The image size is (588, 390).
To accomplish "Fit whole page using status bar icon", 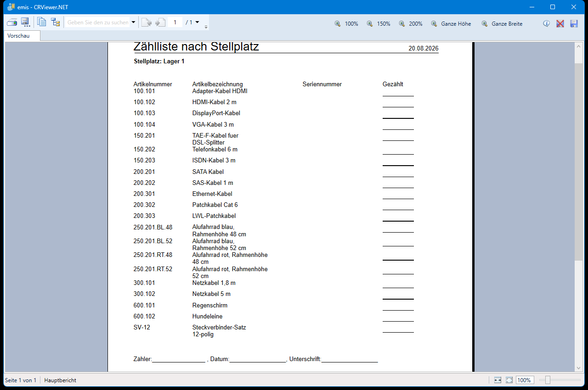I will 509,380.
